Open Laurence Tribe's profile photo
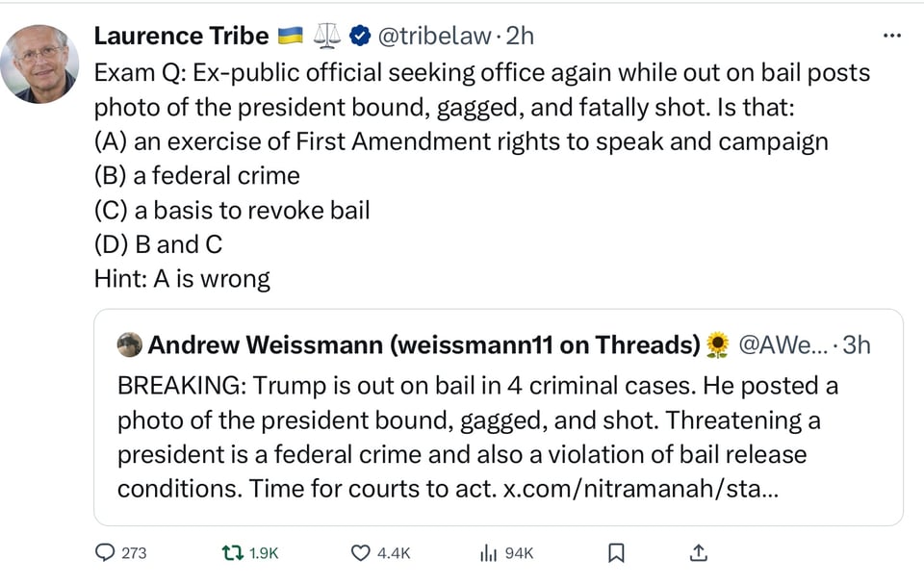This screenshot has width=924, height=585. pyautogui.click(x=38, y=64)
